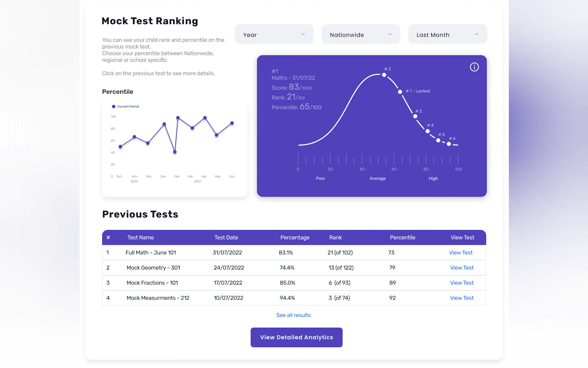Screen dimensions: 588x368
Task: Select the # 1 - Lastest curve point
Action: (x=400, y=92)
